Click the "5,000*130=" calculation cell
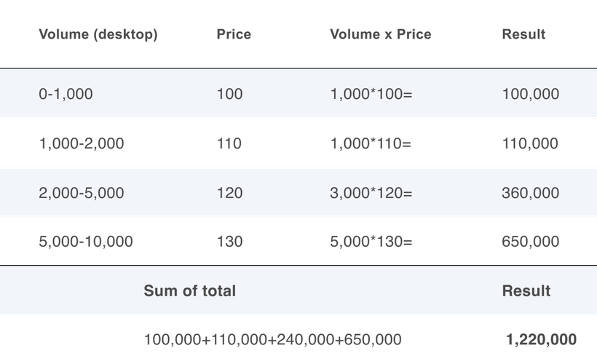 coord(371,242)
